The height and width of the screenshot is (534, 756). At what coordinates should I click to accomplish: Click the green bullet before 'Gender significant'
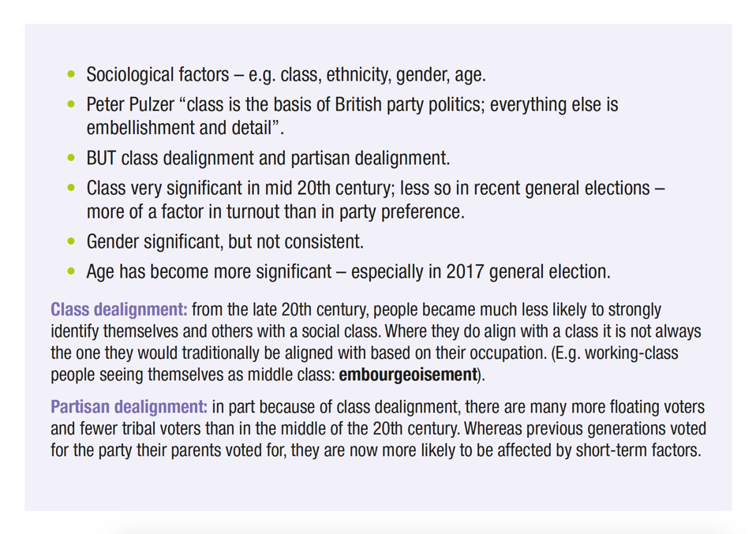[71, 241]
